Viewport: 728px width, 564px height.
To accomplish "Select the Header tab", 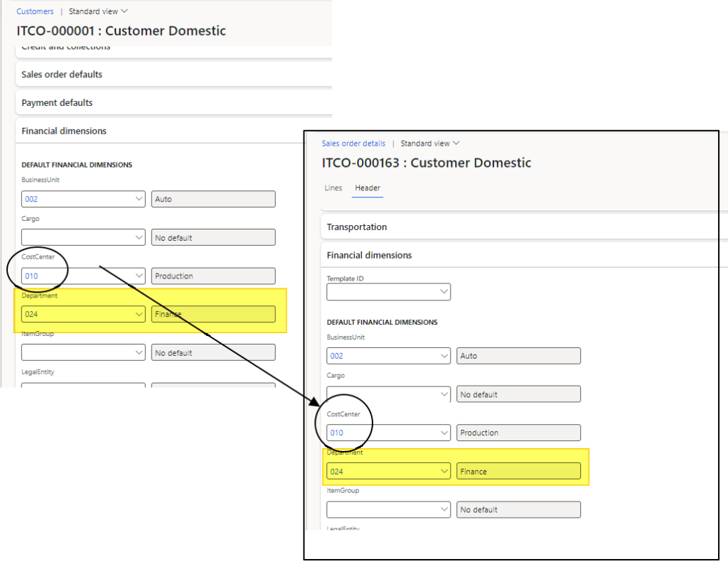I will pos(368,188).
